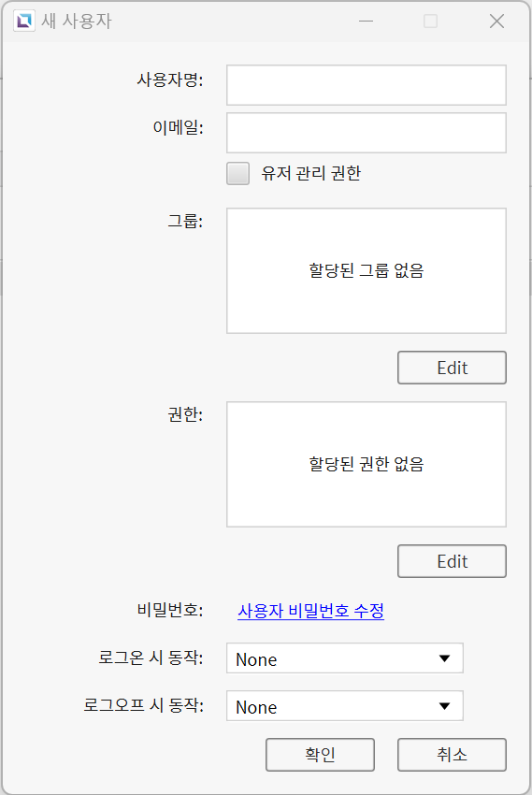Close the 새 사용자 dialog

[x=496, y=21]
